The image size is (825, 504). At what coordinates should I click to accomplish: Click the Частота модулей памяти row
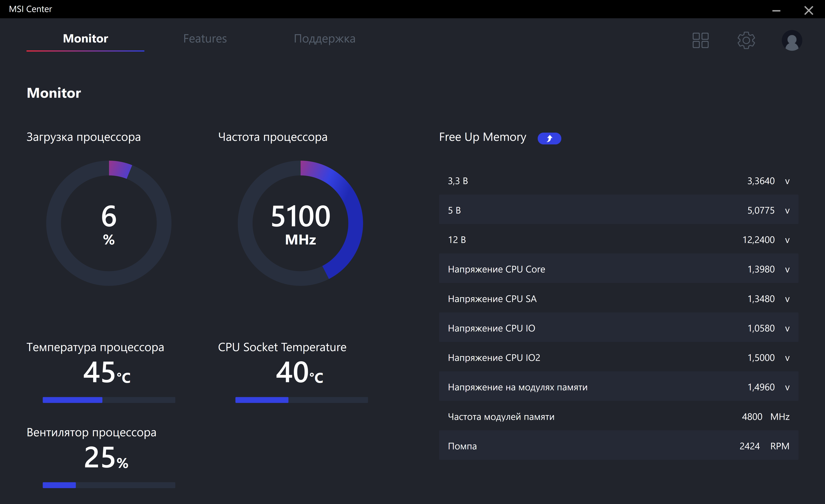(x=618, y=417)
